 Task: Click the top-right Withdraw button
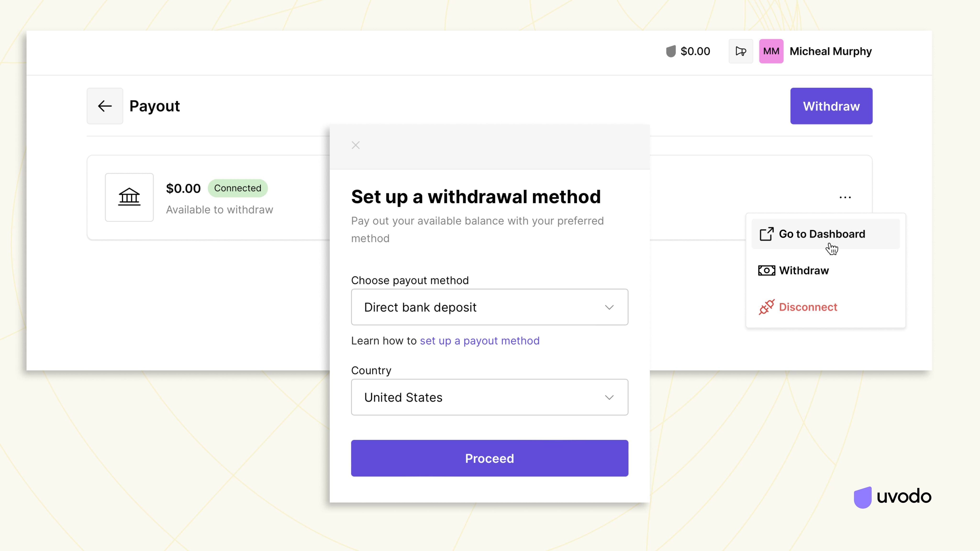coord(831,106)
